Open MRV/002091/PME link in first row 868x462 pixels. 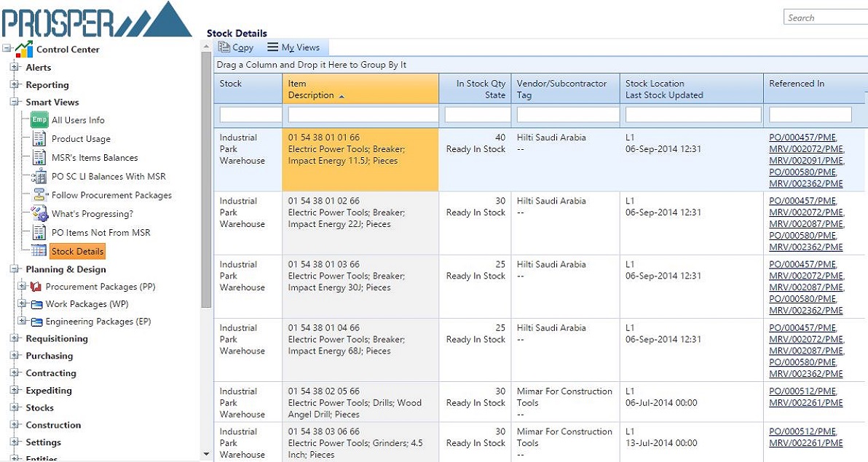click(x=806, y=161)
